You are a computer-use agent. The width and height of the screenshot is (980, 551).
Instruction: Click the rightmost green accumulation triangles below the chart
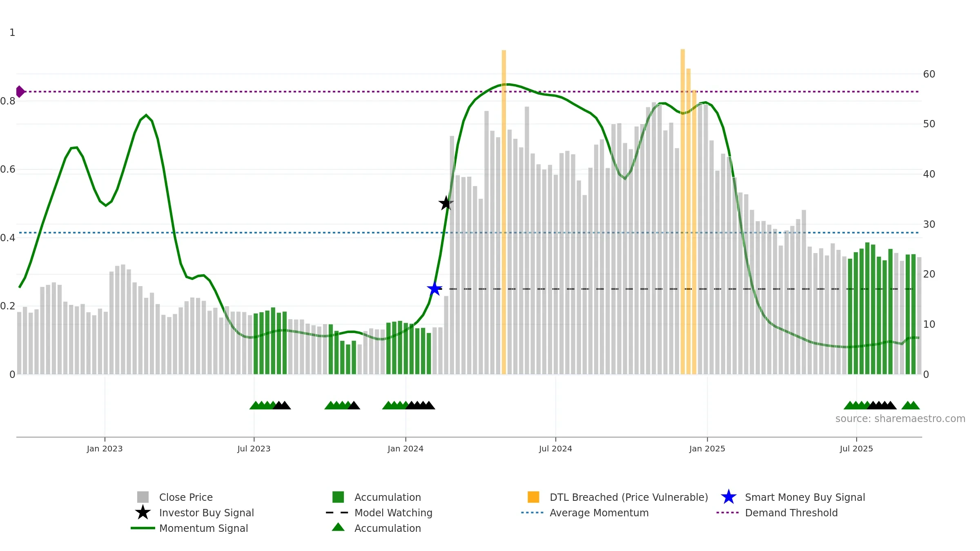pyautogui.click(x=911, y=405)
